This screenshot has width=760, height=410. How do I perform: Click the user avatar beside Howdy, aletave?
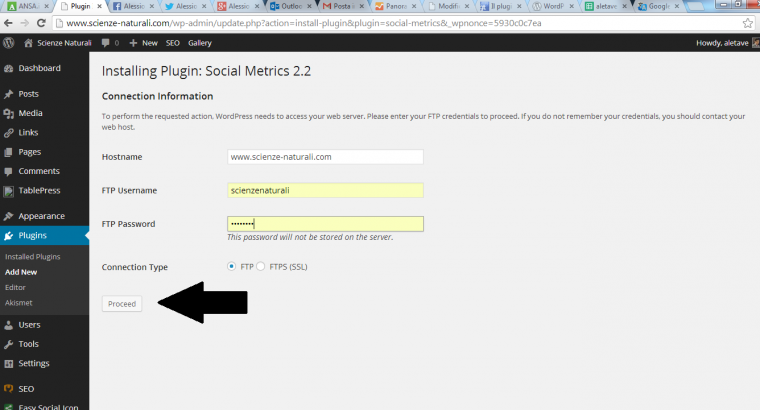pyautogui.click(x=756, y=43)
